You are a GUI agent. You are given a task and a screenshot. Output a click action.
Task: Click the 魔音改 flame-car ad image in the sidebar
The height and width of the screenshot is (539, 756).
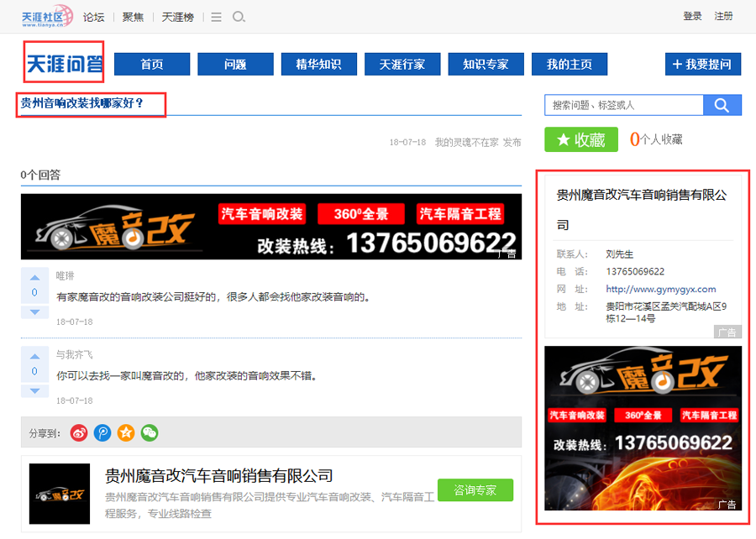click(643, 427)
